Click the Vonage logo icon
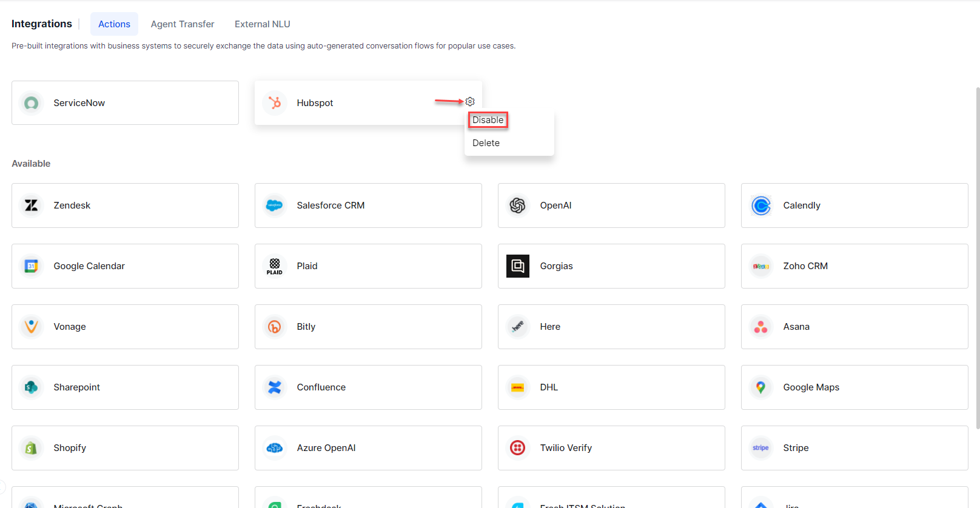Viewport: 980px width, 508px height. coord(32,327)
